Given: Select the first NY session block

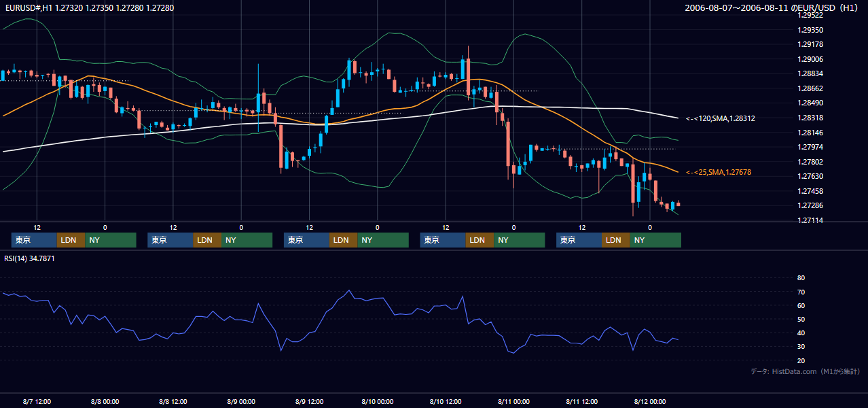Looking at the screenshot, I should (x=111, y=240).
